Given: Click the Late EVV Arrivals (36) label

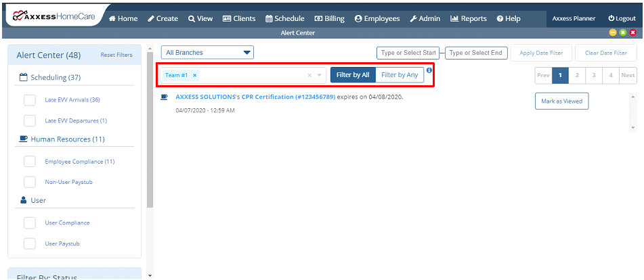Looking at the screenshot, I should pos(72,99).
